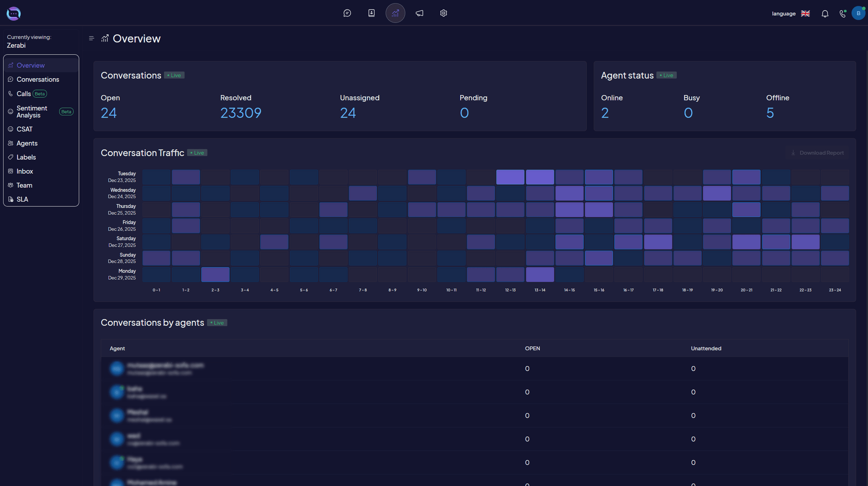
Task: Select the Sentiment Analysis section
Action: click(x=32, y=111)
